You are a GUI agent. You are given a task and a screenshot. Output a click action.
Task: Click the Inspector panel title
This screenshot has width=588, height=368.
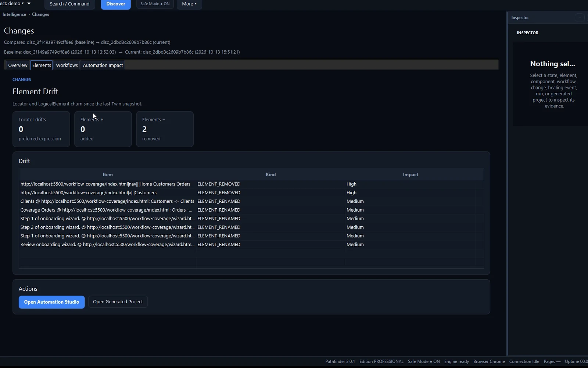[x=520, y=18]
